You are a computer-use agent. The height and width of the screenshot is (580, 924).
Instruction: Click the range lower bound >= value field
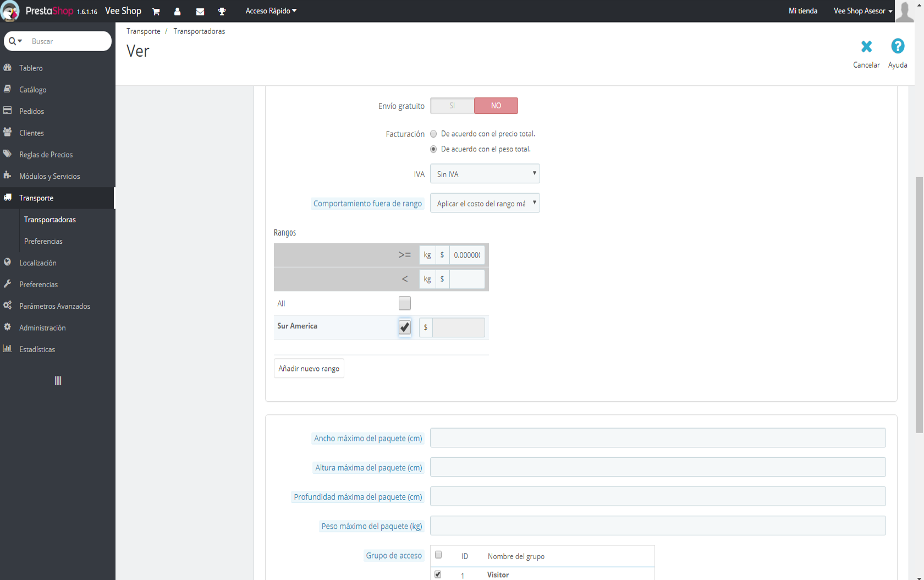467,255
